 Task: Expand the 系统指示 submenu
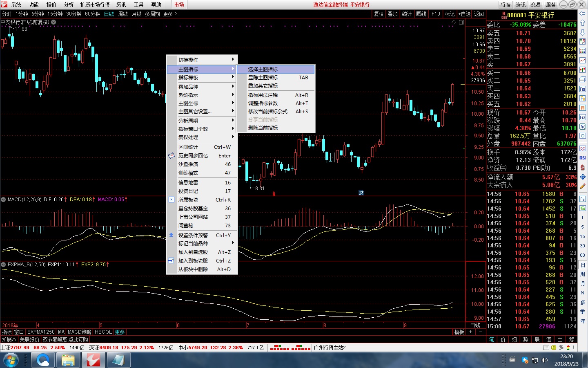click(x=202, y=95)
